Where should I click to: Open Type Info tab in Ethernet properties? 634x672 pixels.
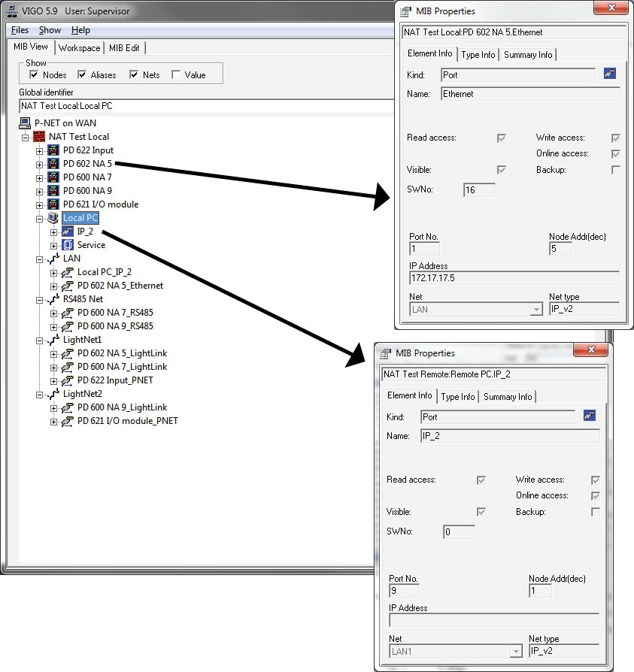[478, 55]
